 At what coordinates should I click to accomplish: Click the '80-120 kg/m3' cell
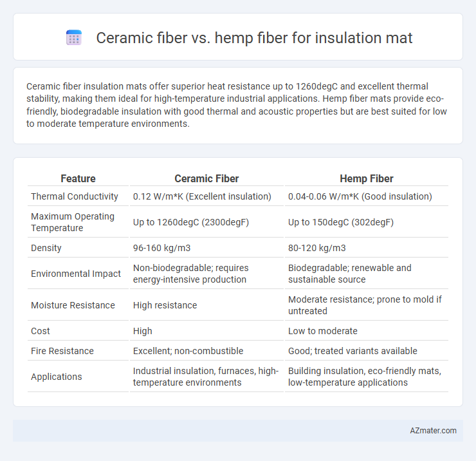316,248
